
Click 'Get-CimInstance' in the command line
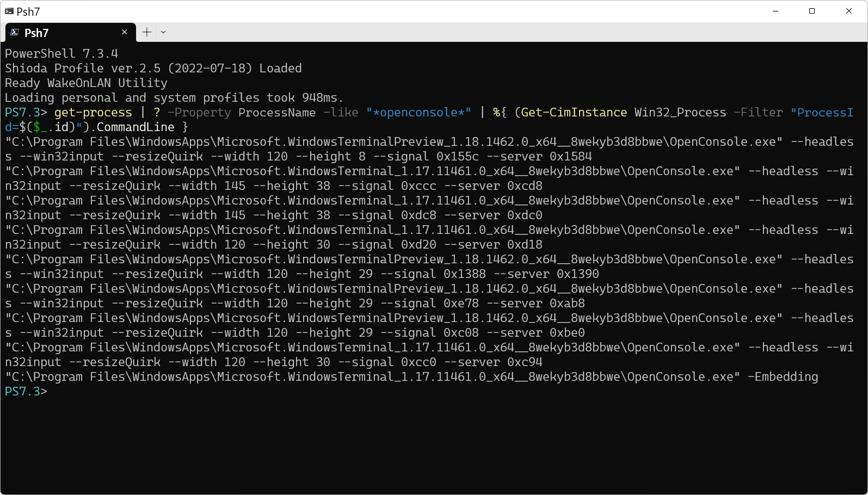pos(574,112)
